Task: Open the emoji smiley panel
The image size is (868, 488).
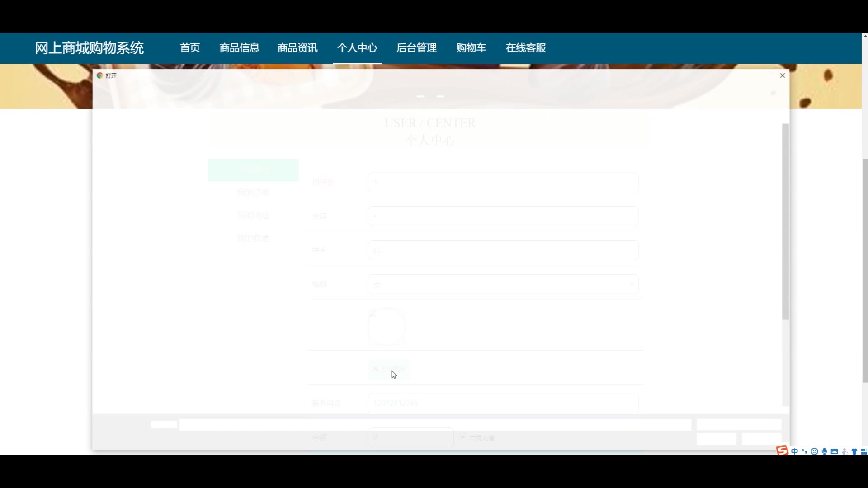Action: [814, 451]
